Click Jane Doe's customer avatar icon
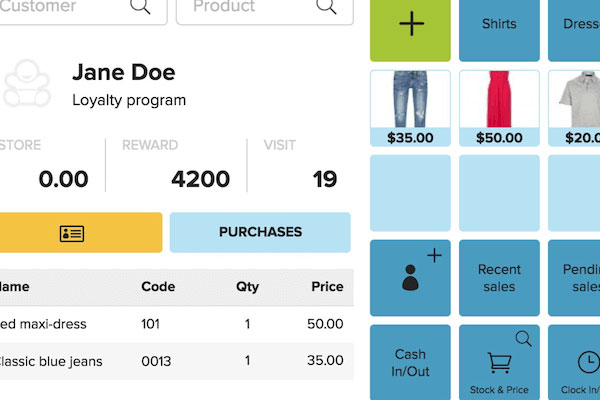 pyautogui.click(x=27, y=83)
